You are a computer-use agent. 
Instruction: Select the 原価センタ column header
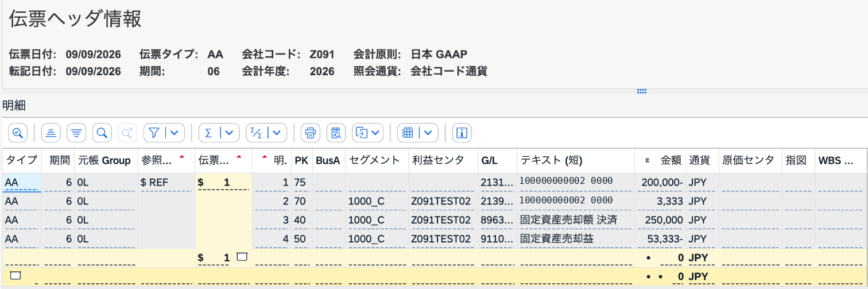[x=749, y=160]
